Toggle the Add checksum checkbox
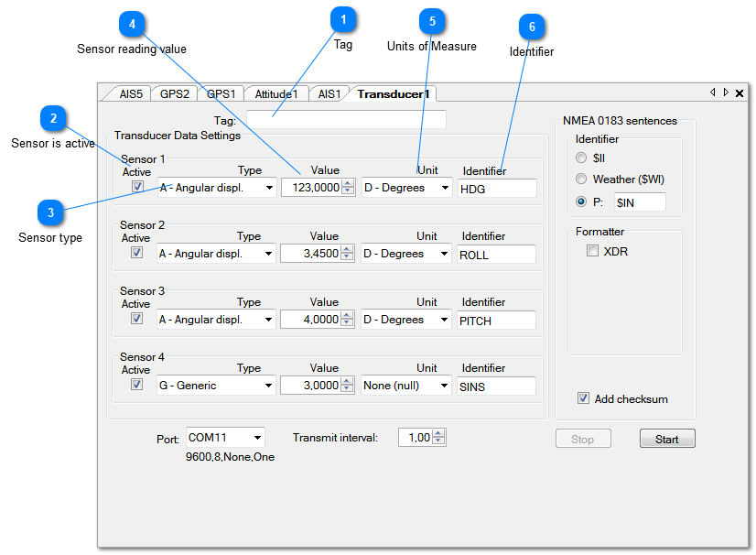Viewport: 756px width, 555px height. [x=583, y=398]
